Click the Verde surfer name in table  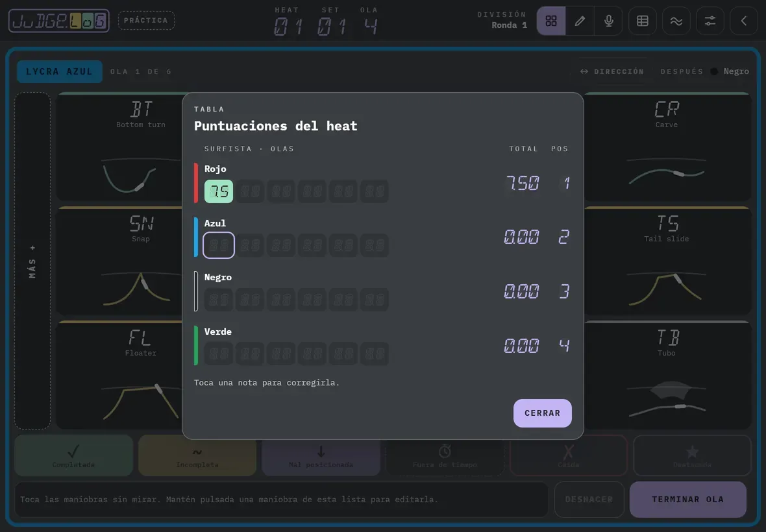[x=218, y=332]
